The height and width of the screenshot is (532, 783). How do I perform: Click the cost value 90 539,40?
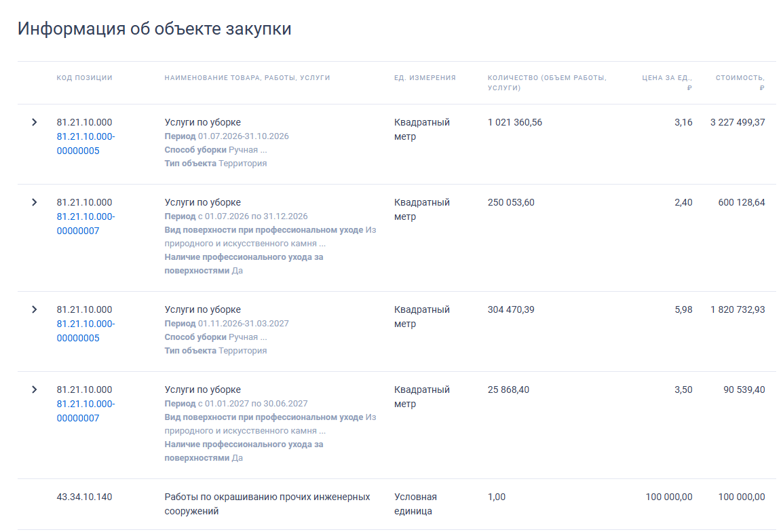tap(744, 389)
